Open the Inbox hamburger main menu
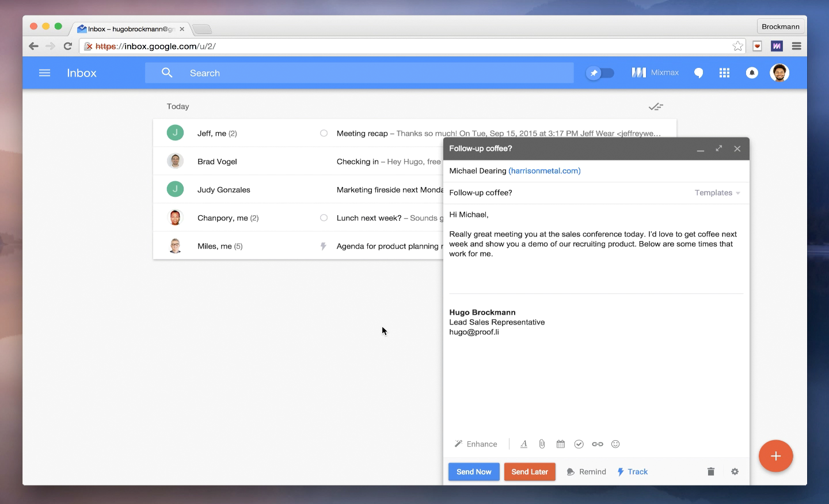The width and height of the screenshot is (829, 504). [44, 73]
